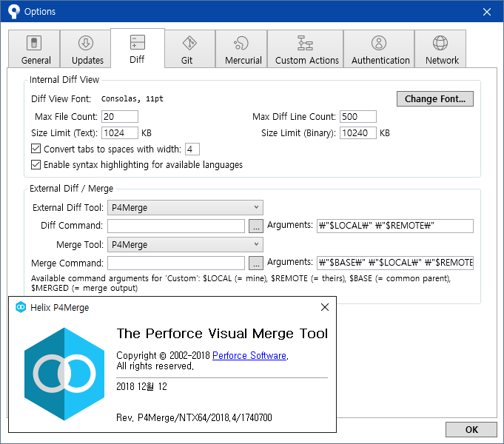The height and width of the screenshot is (444, 504).
Task: Open the Custom Actions tab
Action: coord(305,49)
